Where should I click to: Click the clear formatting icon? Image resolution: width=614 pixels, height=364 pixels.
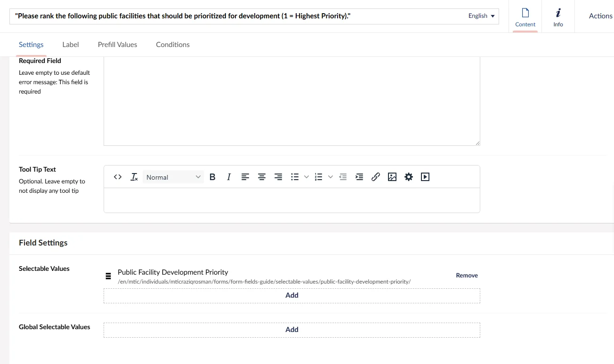click(134, 177)
